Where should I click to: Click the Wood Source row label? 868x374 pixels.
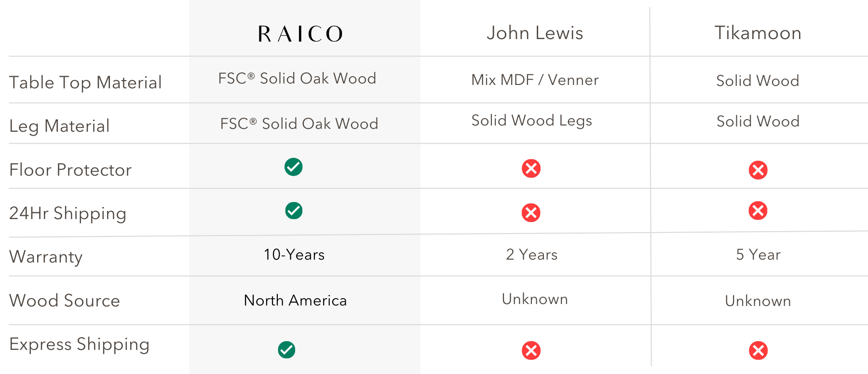click(65, 301)
